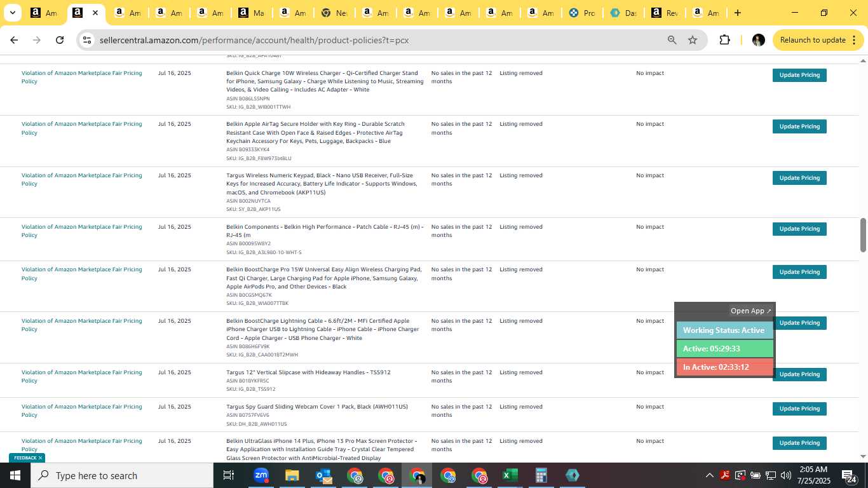The image size is (868, 488).
Task: Update pricing for Belkin BoostCharge Pro 15W pad
Action: [799, 272]
